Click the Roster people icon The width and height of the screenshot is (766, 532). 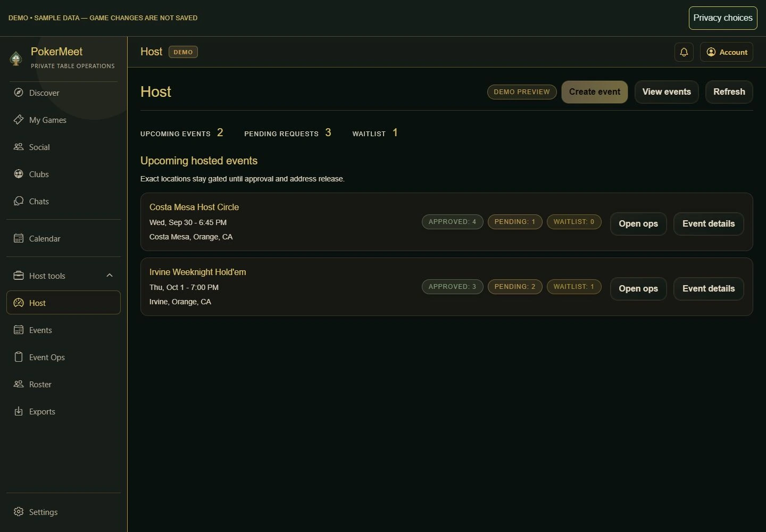[19, 384]
